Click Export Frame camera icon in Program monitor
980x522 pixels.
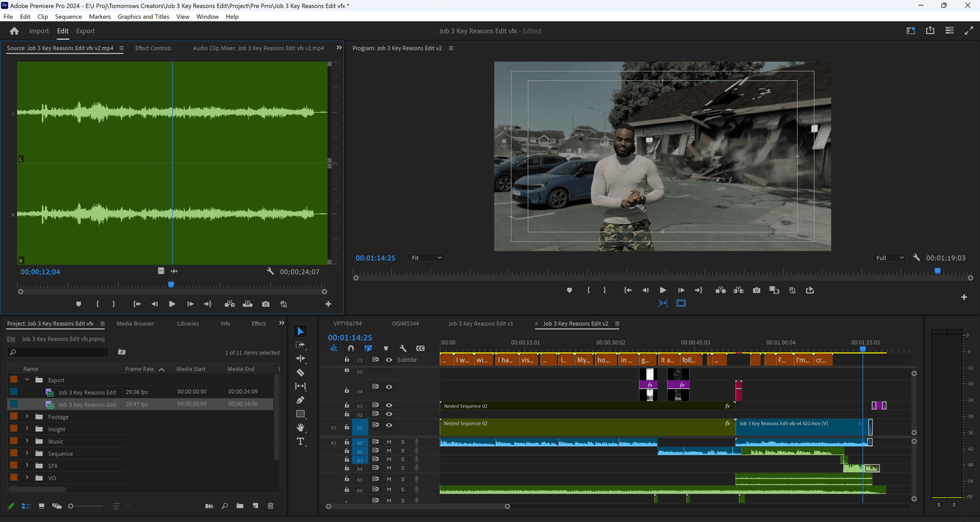[757, 290]
